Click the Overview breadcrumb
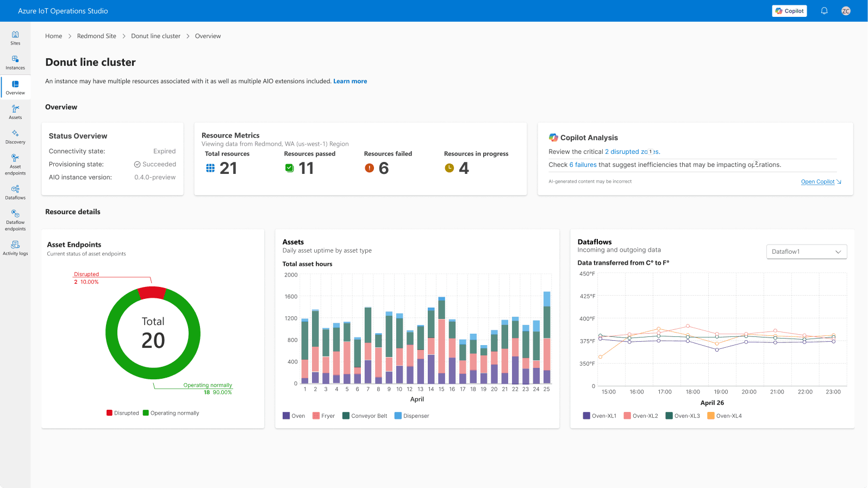Screen dimensions: 868x488 click(x=208, y=36)
